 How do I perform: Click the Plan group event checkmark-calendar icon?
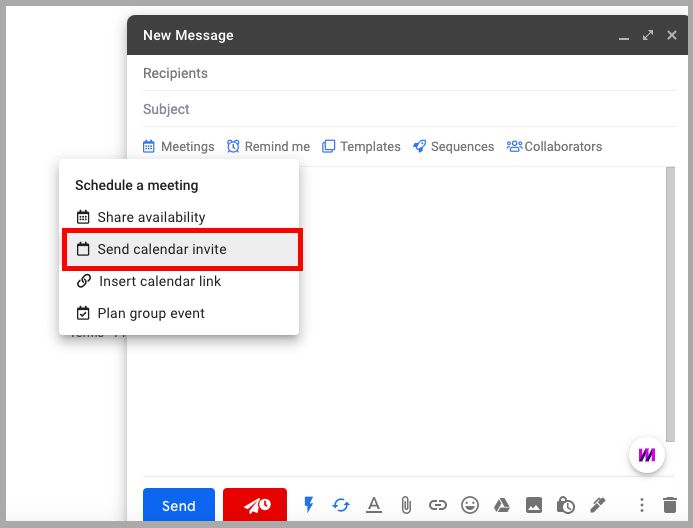(83, 313)
